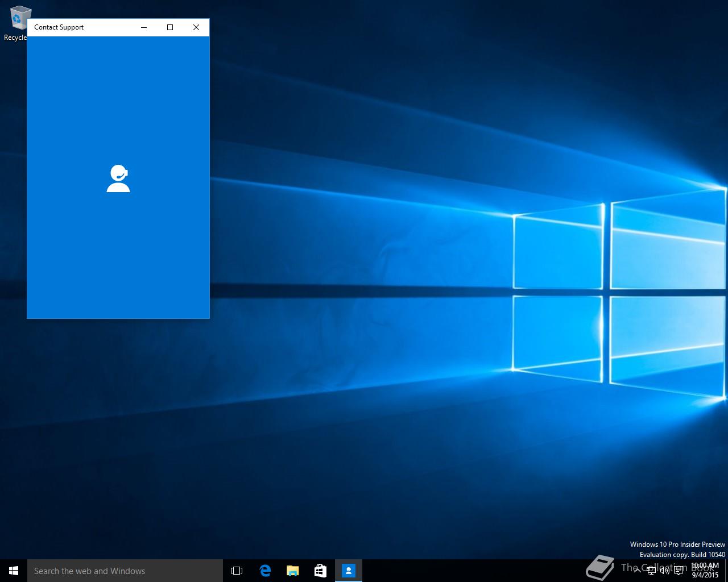The width and height of the screenshot is (728, 582).
Task: Open the clock showing 10:00 AM
Action: [x=705, y=571]
